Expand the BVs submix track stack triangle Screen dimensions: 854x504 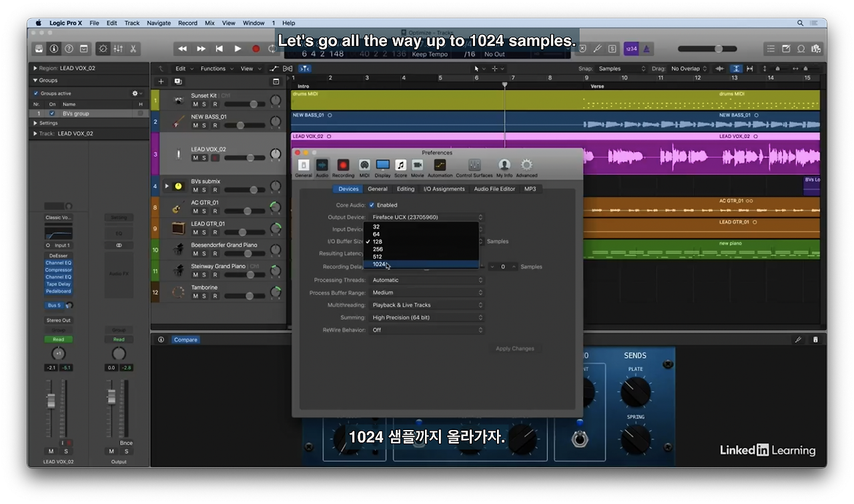tap(167, 186)
